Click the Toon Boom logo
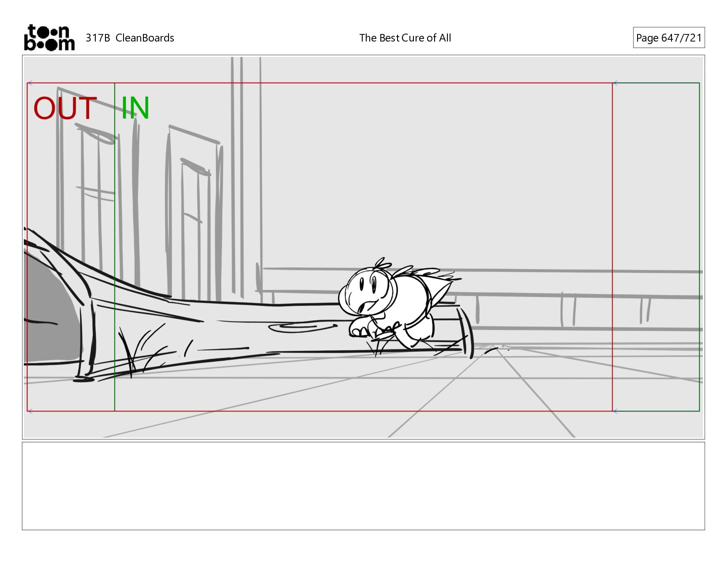Viewport: 728px width, 563px height. (x=49, y=38)
